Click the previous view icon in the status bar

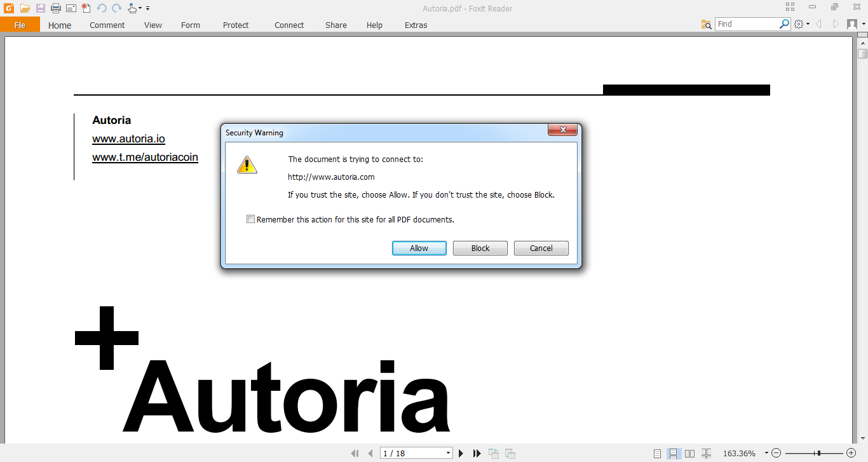tap(494, 453)
